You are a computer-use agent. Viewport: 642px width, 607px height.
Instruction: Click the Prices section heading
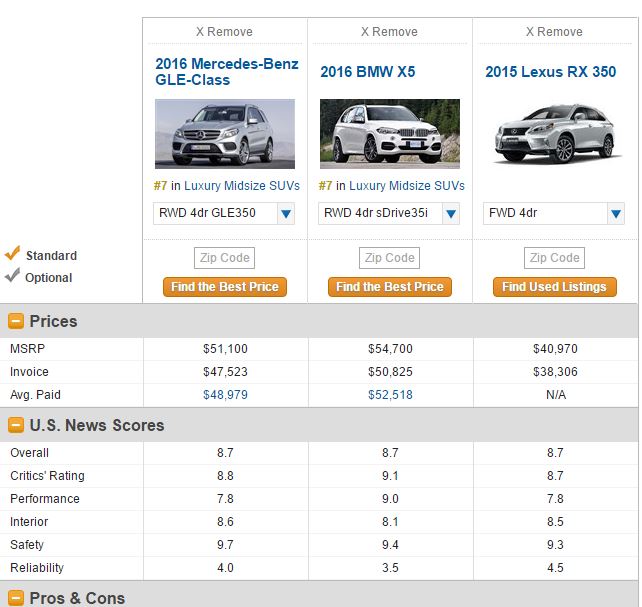(53, 321)
